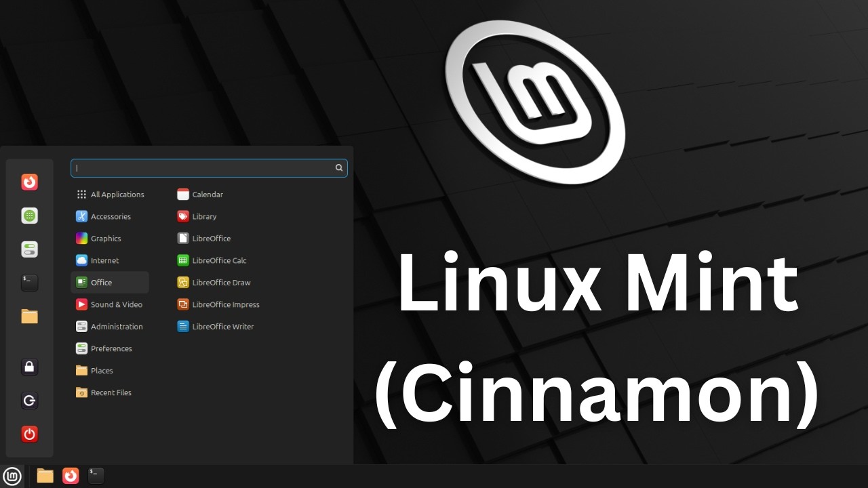
Task: Click the All Applications grid icon
Action: (x=81, y=195)
